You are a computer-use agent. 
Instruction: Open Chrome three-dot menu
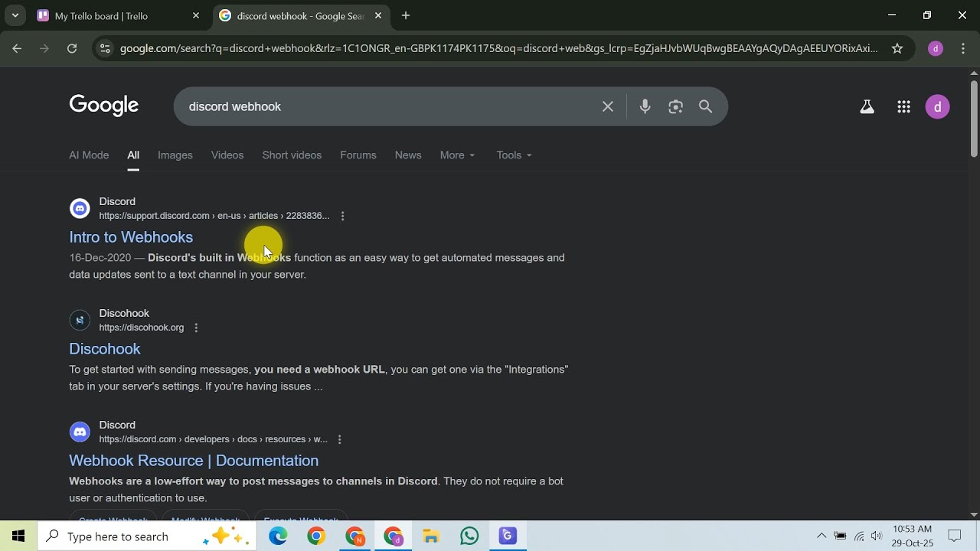963,48
